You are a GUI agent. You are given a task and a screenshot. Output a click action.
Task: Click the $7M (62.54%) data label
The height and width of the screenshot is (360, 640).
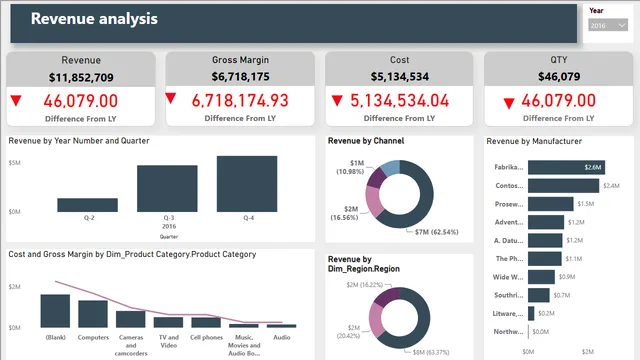click(x=436, y=232)
